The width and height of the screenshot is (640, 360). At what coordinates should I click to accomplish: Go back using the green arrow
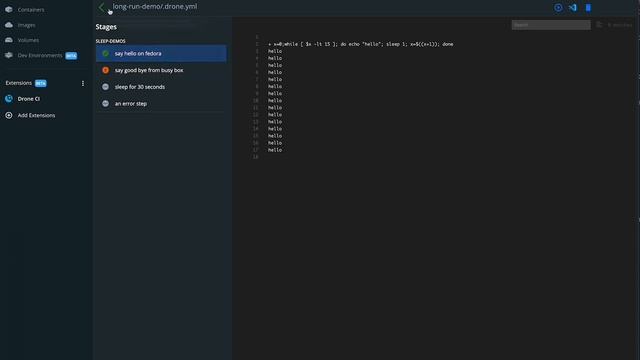pos(102,7)
